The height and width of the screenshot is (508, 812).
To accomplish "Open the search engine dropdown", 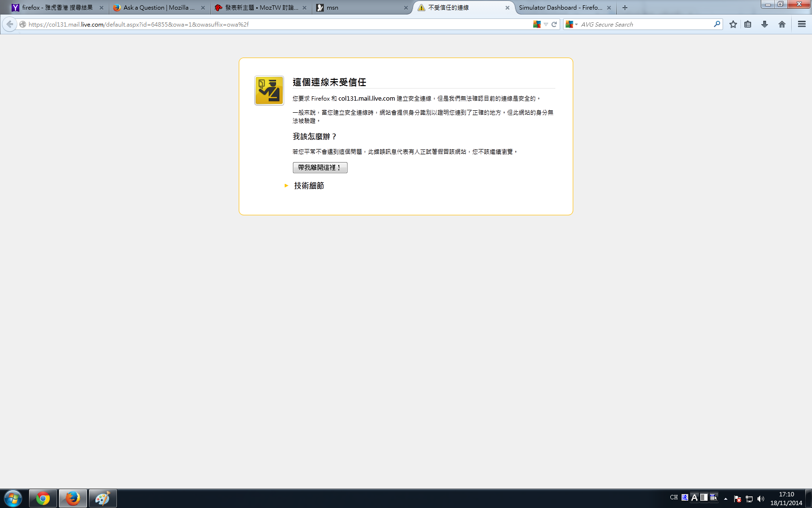I will 571,24.
